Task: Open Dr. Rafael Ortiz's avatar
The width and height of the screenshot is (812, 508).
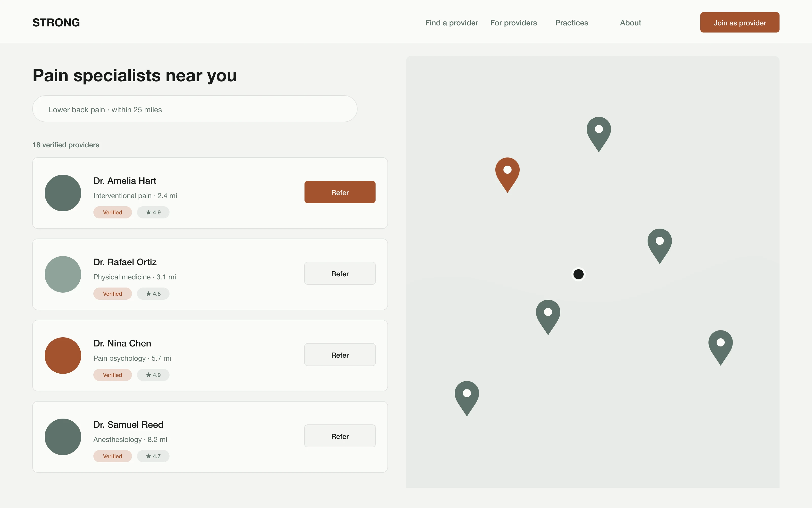Action: point(63,274)
